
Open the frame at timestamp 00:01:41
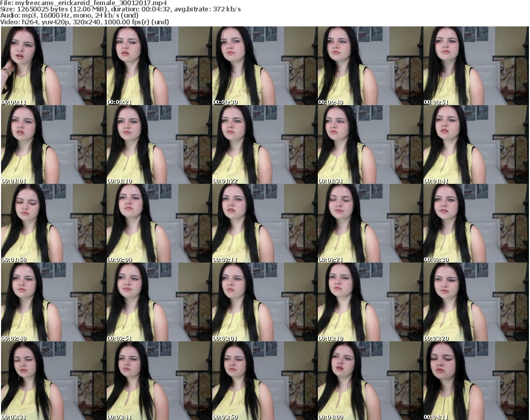point(476,144)
